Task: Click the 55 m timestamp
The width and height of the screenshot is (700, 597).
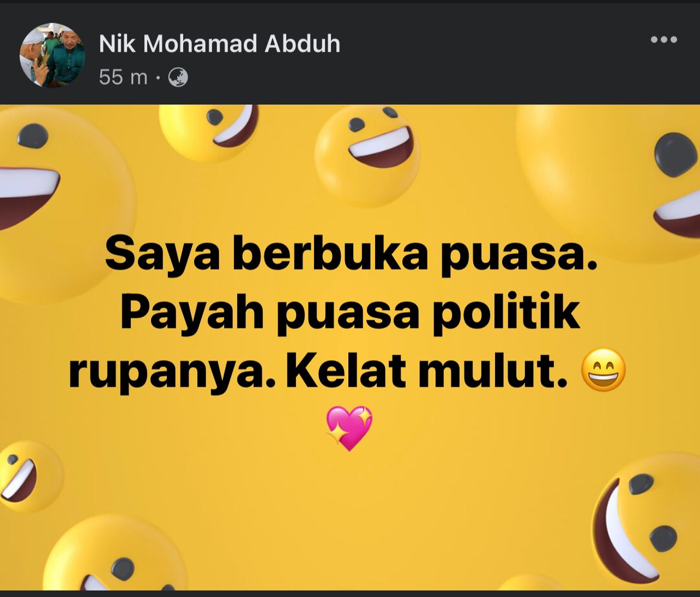Action: click(x=123, y=78)
